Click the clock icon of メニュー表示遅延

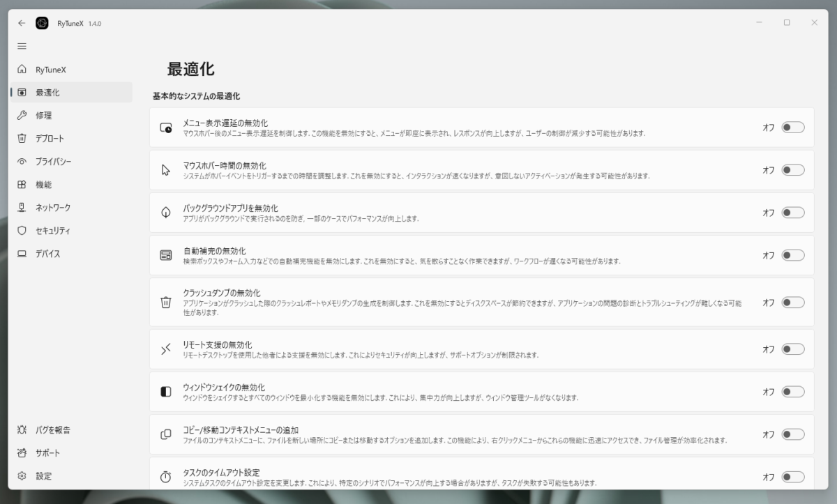(x=166, y=128)
